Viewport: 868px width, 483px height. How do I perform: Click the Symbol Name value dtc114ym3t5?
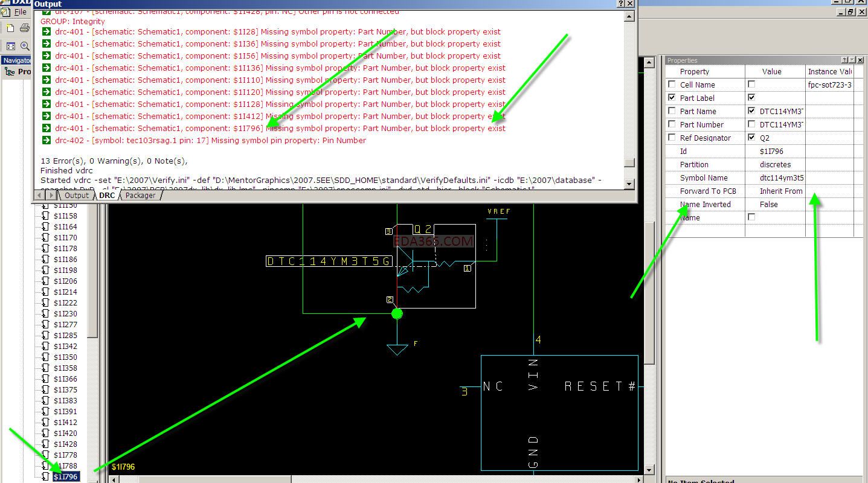781,178
